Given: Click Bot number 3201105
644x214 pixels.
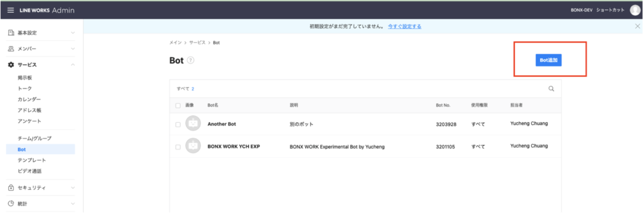Looking at the screenshot, I should point(445,147).
